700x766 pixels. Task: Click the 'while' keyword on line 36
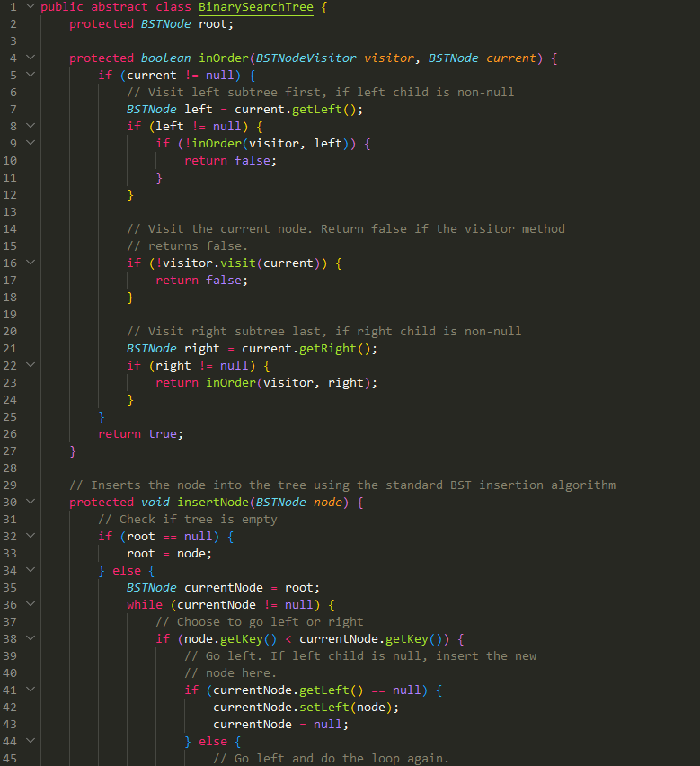pyautogui.click(x=145, y=605)
